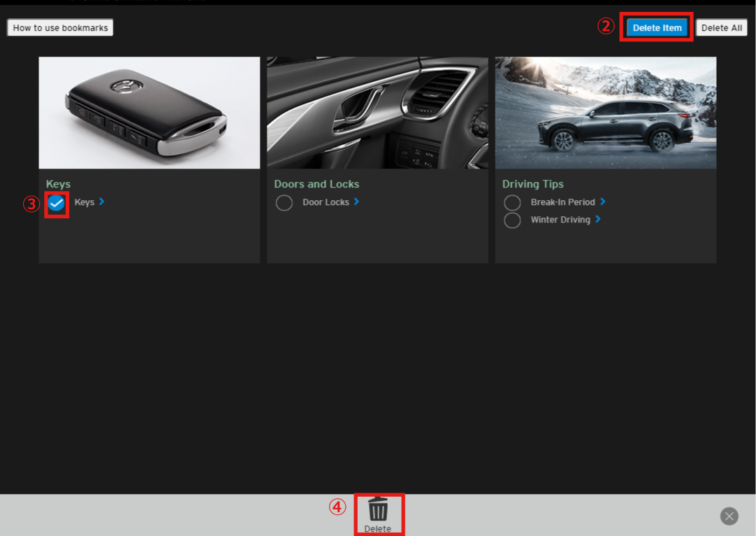Screen dimensions: 756x536
Task: Click the Doors and Locks section heading
Action: pyautogui.click(x=316, y=183)
